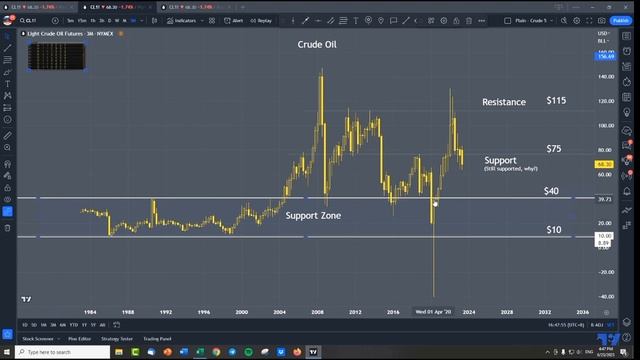This screenshot has width=640, height=360.
Task: Click the blue Publish button
Action: [x=621, y=21]
